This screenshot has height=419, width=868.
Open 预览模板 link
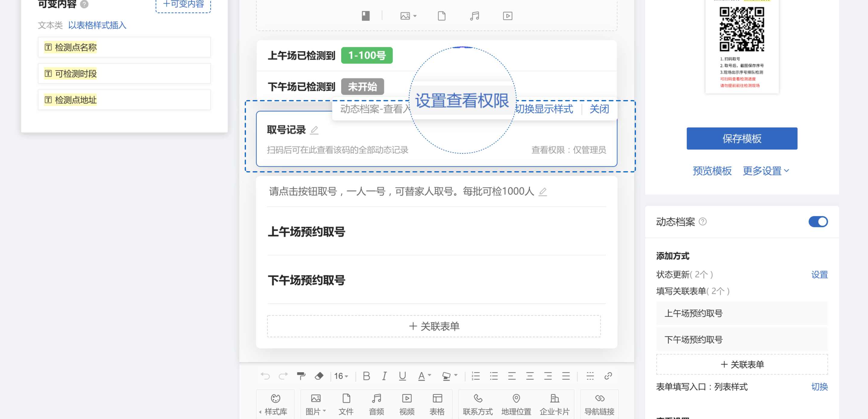coord(712,171)
